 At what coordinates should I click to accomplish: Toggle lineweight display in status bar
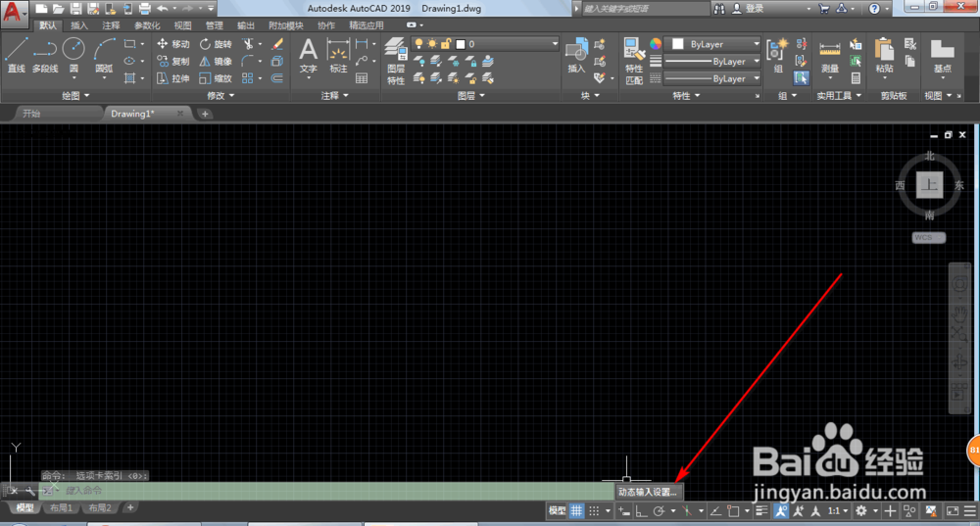(761, 511)
